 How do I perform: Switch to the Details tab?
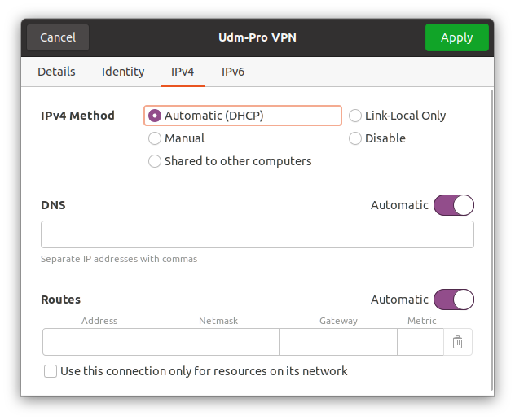[x=56, y=72]
